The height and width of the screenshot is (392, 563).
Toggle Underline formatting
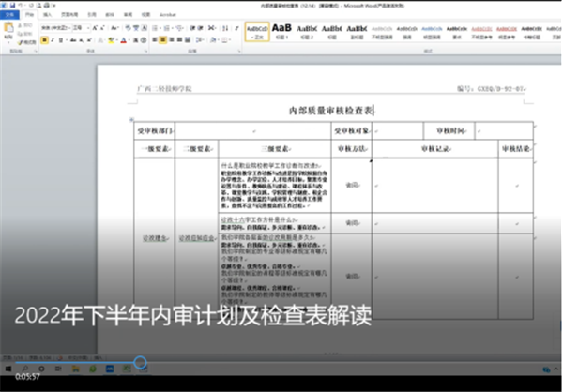pos(61,39)
